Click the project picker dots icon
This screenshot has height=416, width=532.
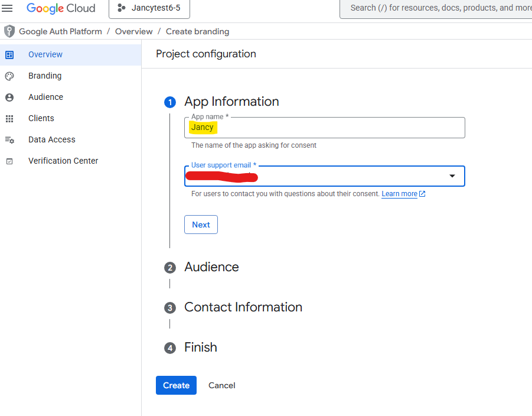pos(122,8)
